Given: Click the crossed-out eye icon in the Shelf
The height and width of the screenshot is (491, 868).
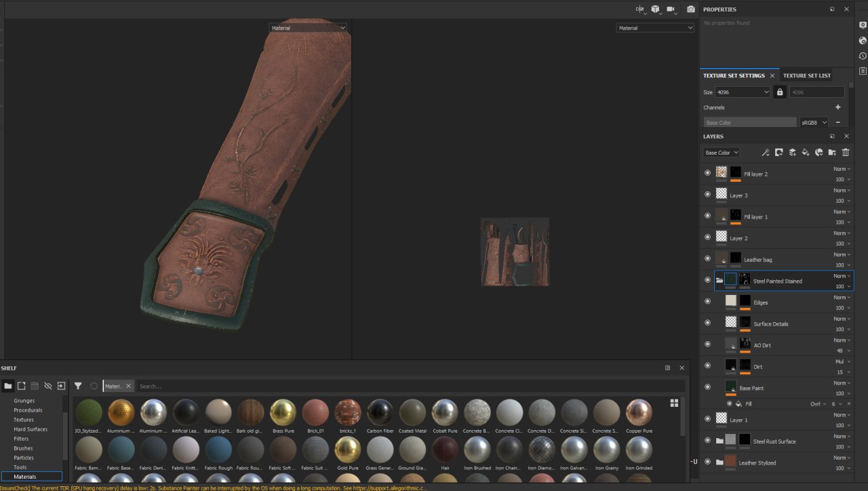Looking at the screenshot, I should [x=48, y=386].
